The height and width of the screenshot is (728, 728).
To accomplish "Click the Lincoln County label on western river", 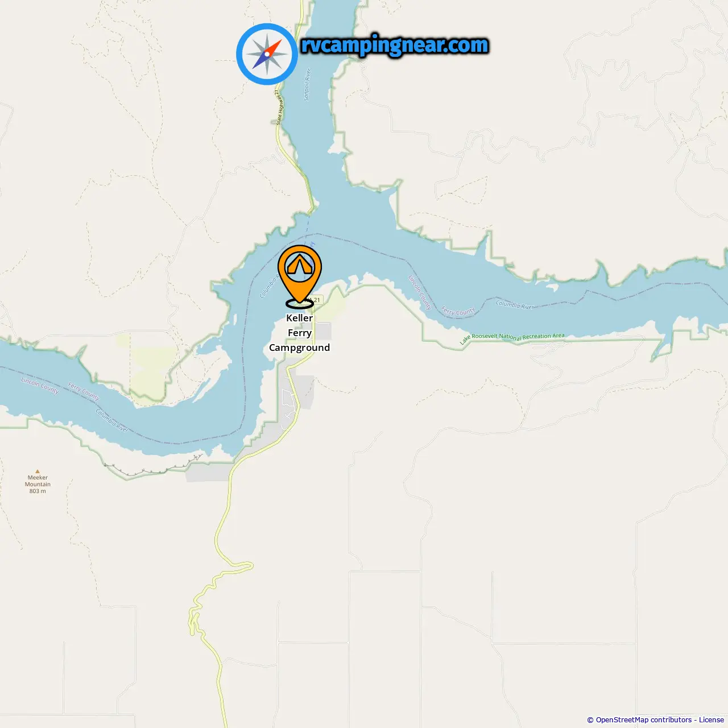I will pyautogui.click(x=40, y=386).
